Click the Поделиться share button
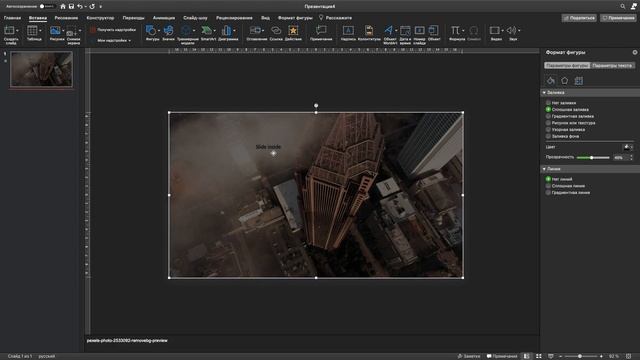Image resolution: width=640 pixels, height=360 pixels. 579,18
